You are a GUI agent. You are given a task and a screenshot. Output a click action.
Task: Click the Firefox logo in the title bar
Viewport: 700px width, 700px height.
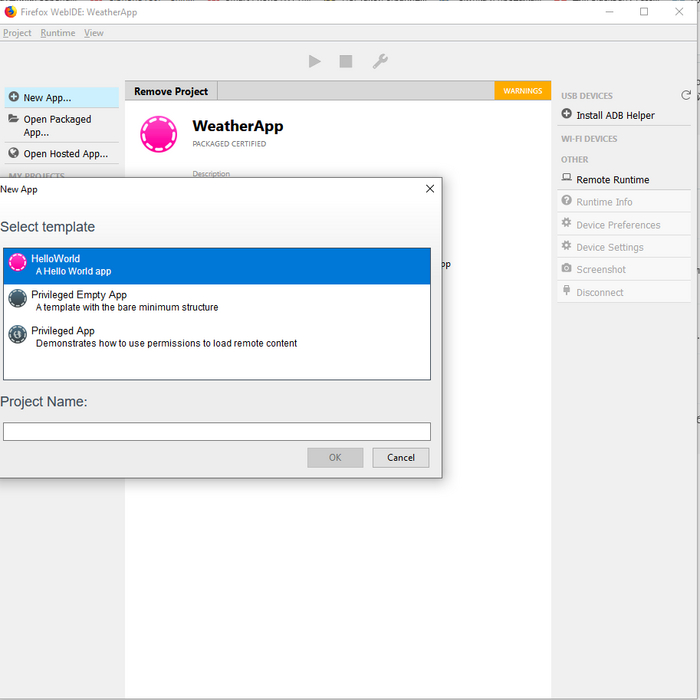click(10, 12)
